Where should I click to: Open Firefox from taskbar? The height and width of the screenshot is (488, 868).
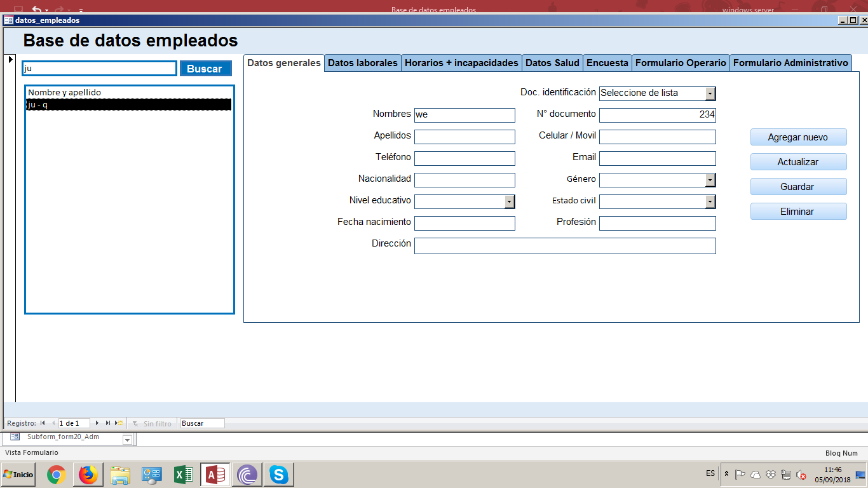(x=88, y=475)
